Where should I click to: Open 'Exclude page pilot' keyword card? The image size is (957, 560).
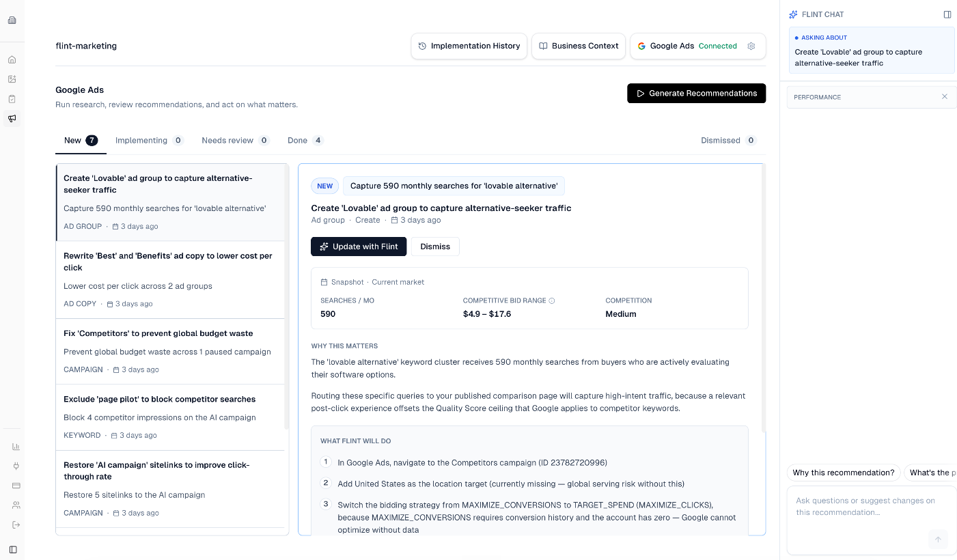point(170,417)
